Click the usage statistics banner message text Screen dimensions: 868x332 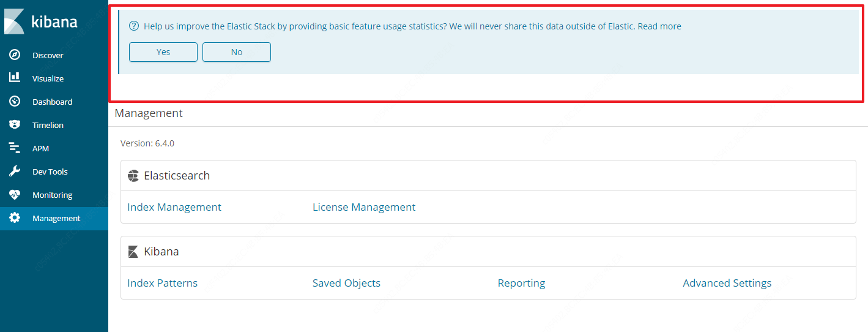390,26
